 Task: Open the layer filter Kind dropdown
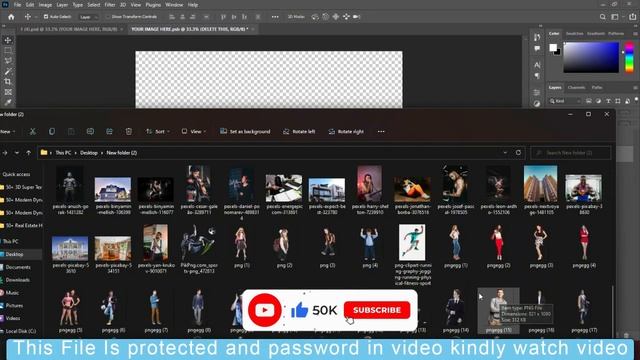coord(565,101)
